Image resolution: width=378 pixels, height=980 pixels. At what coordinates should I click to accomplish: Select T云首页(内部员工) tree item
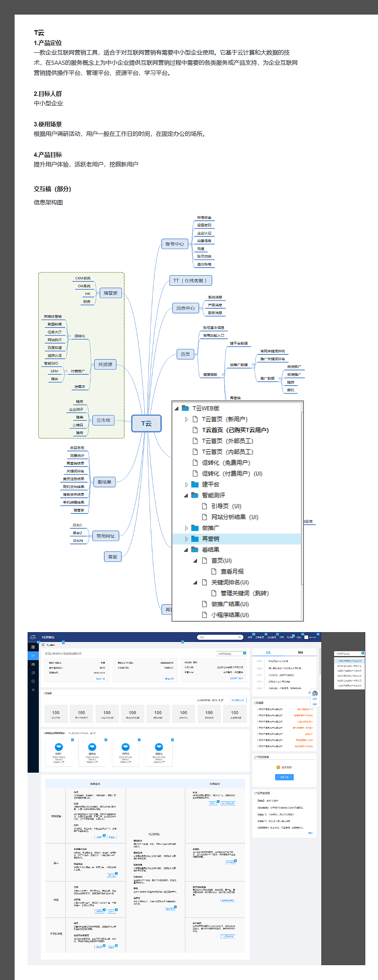(228, 452)
